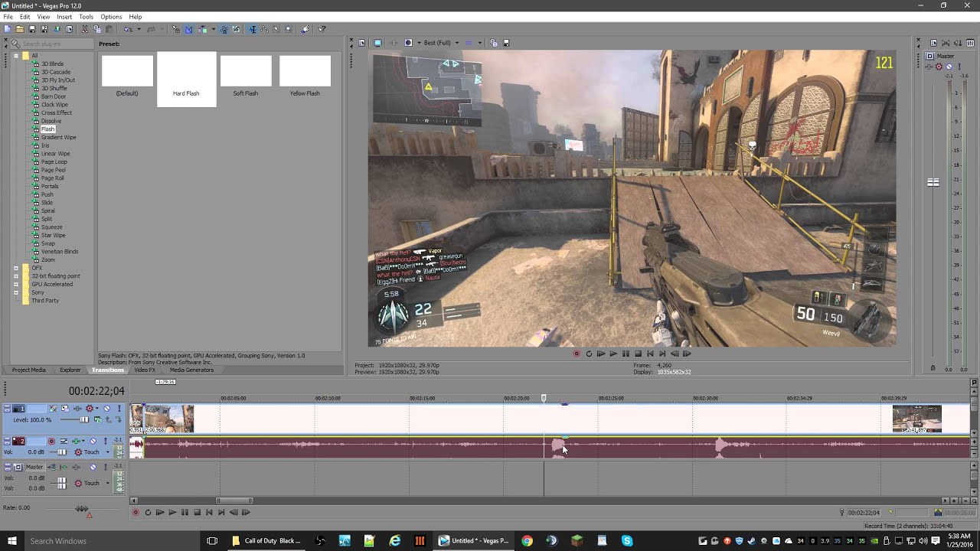Screen dimensions: 980x551
Task: Toggle preview on external monitor icon
Action: (377, 43)
